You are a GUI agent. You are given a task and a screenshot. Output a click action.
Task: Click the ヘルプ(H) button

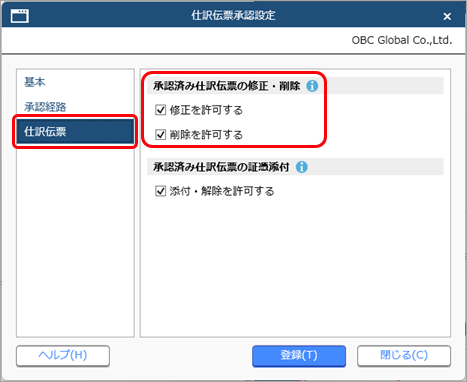[63, 355]
